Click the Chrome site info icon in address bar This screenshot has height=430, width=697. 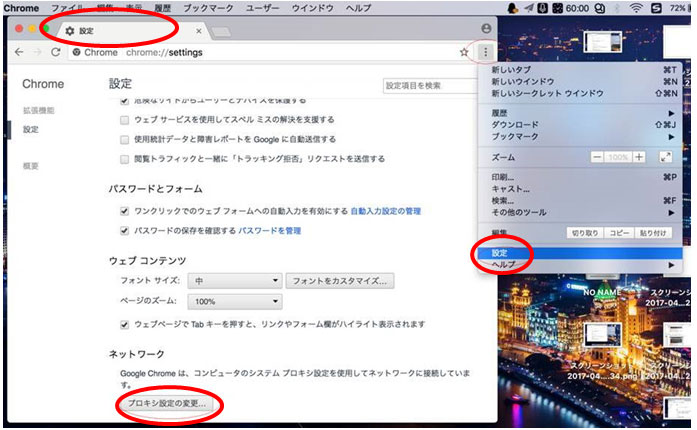pyautogui.click(x=76, y=52)
